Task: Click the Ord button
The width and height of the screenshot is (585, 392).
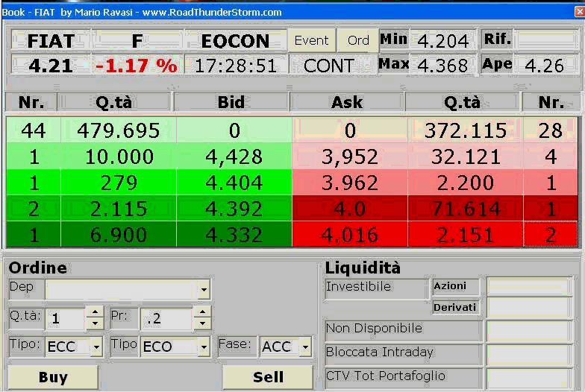Action: 358,40
